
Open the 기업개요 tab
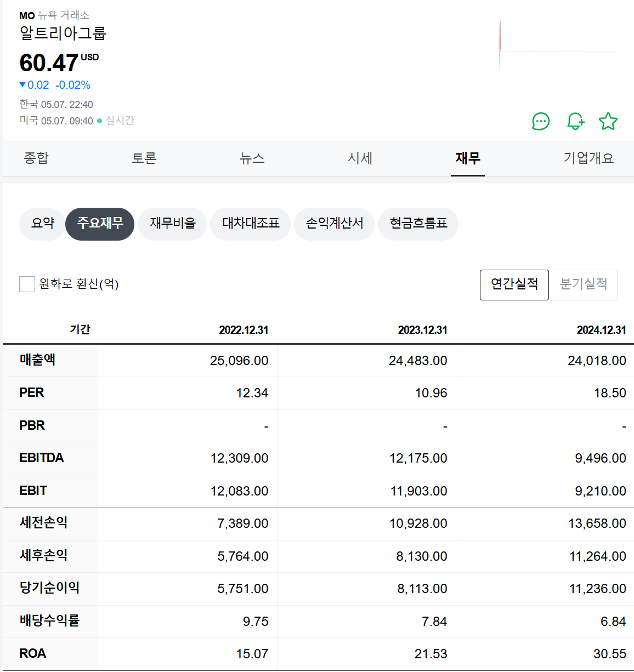click(x=588, y=158)
